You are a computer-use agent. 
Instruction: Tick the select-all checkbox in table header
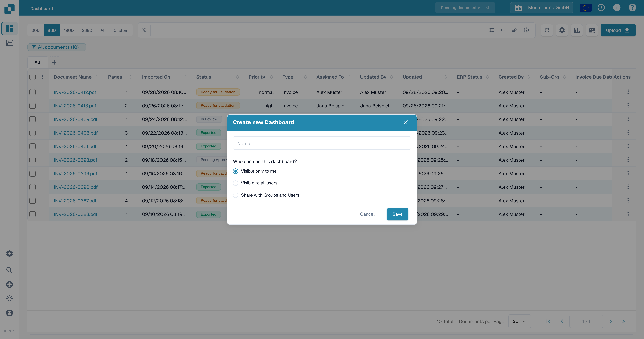[x=33, y=77]
